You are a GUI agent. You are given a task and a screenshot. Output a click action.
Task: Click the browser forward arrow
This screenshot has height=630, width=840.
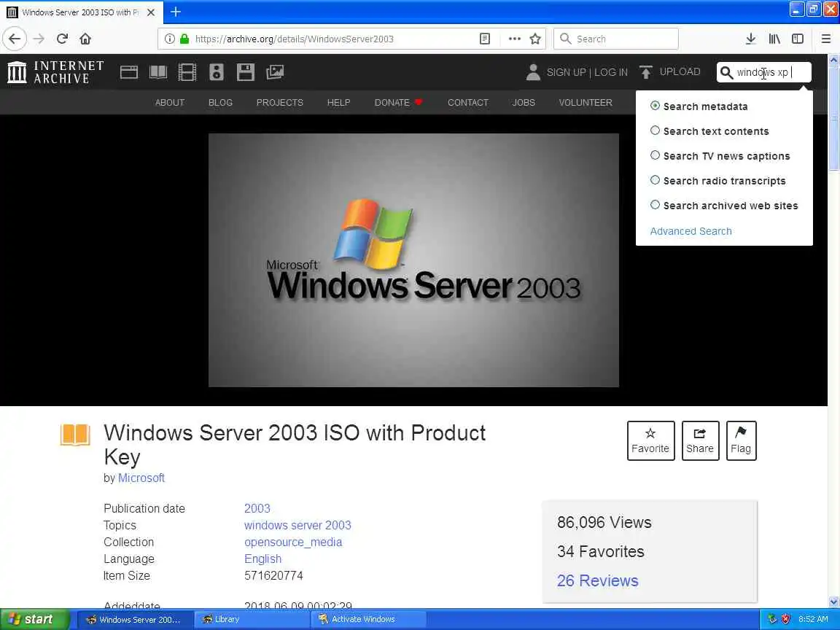pos(39,39)
